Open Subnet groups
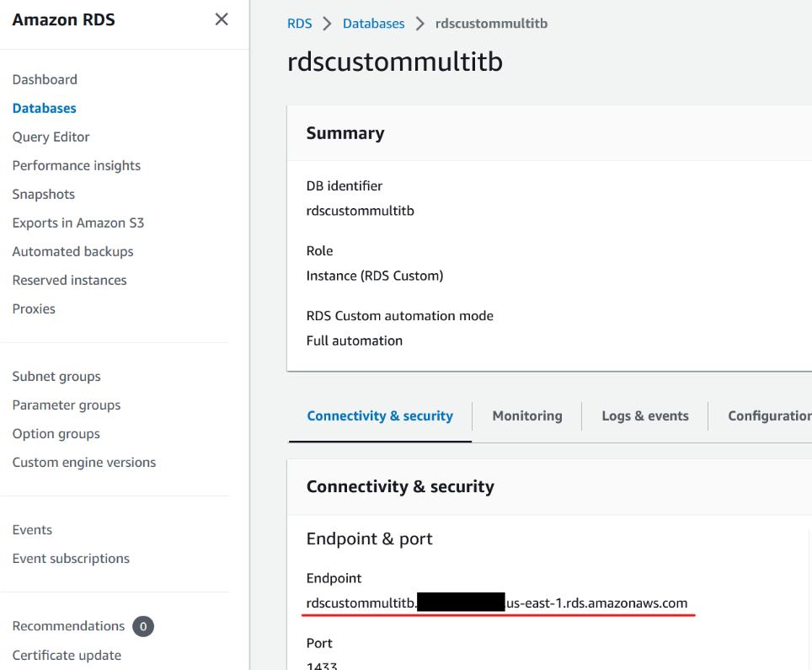Screen dimensions: 812x670 tap(56, 377)
